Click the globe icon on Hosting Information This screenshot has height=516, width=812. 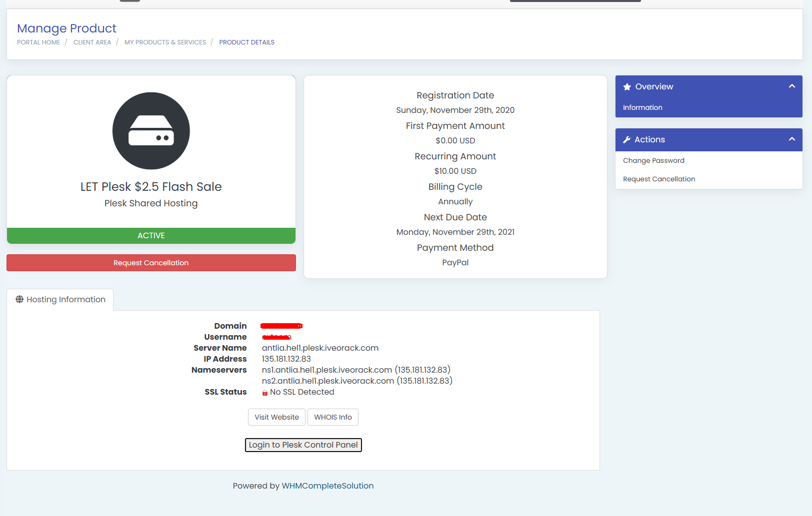19,299
